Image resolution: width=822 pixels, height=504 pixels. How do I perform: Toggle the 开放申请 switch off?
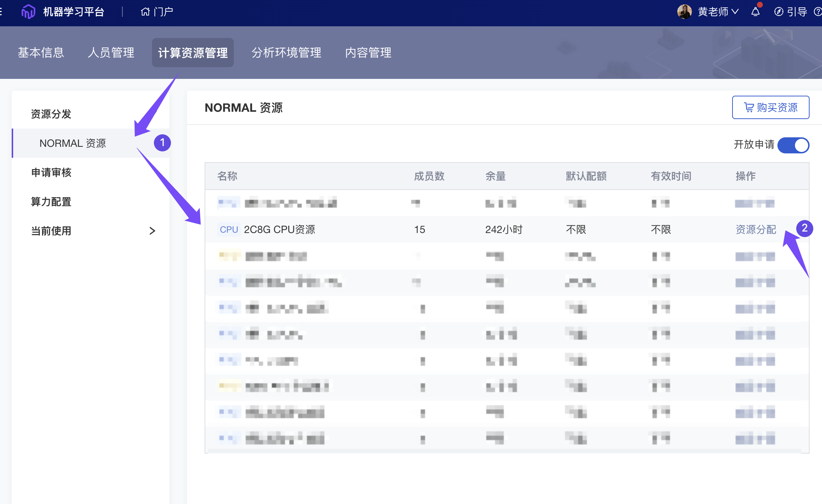(x=793, y=145)
